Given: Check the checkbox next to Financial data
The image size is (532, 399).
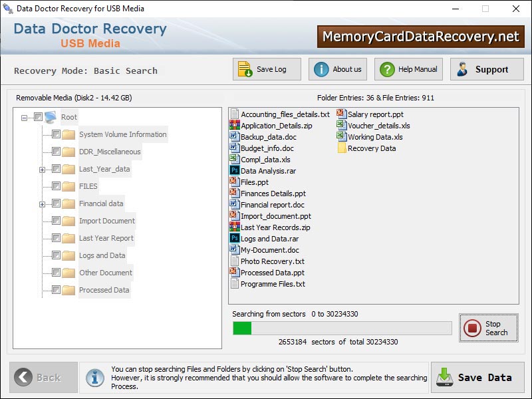Looking at the screenshot, I should tap(57, 203).
